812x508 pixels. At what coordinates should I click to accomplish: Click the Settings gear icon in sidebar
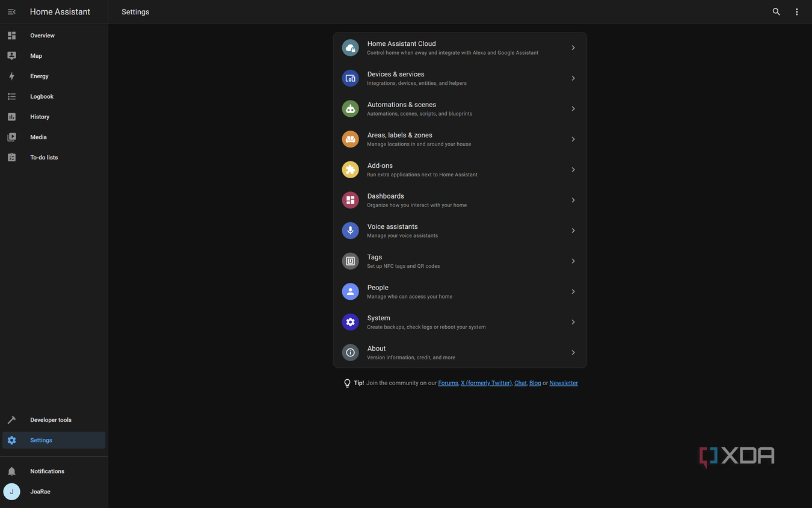pyautogui.click(x=11, y=441)
